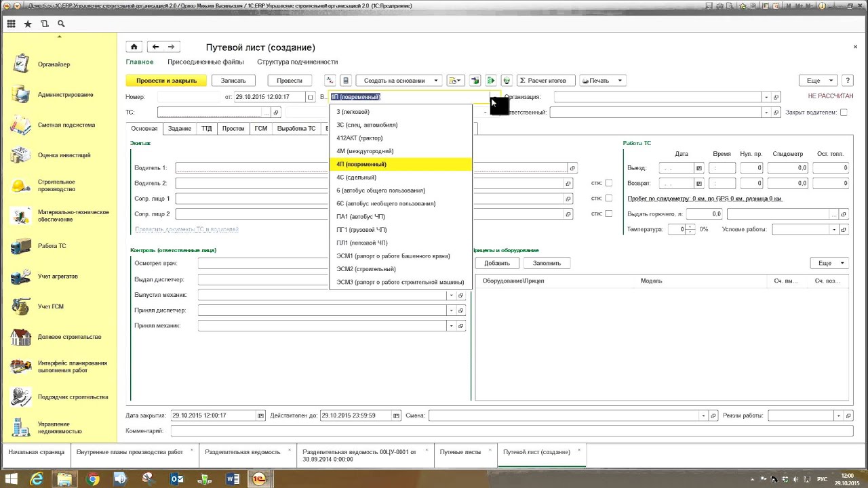Expand Ответственный field dropdown

point(766,113)
